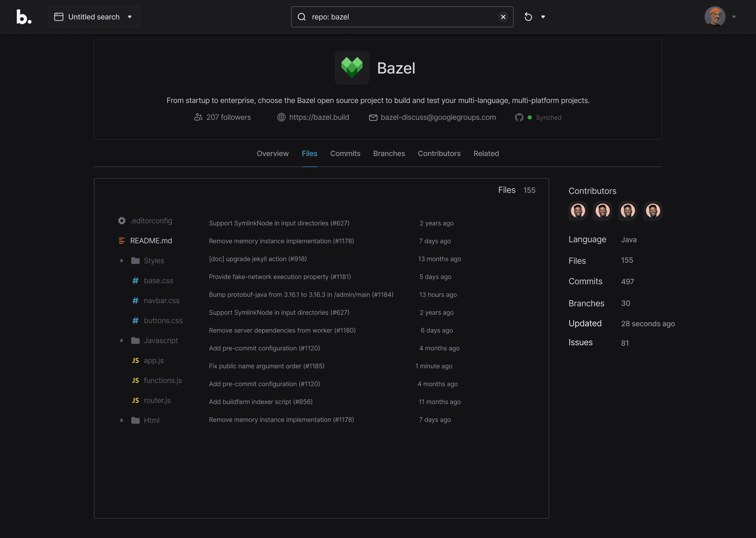Click into the repo: bazel search field
Screen dimensions: 756x538
(402, 17)
